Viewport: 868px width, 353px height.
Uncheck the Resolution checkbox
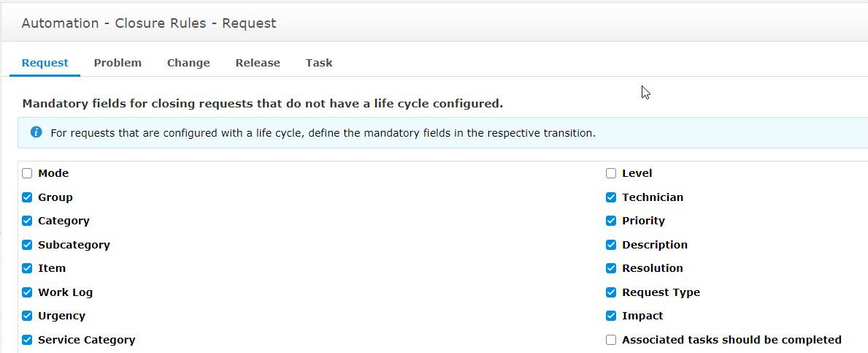click(x=611, y=268)
